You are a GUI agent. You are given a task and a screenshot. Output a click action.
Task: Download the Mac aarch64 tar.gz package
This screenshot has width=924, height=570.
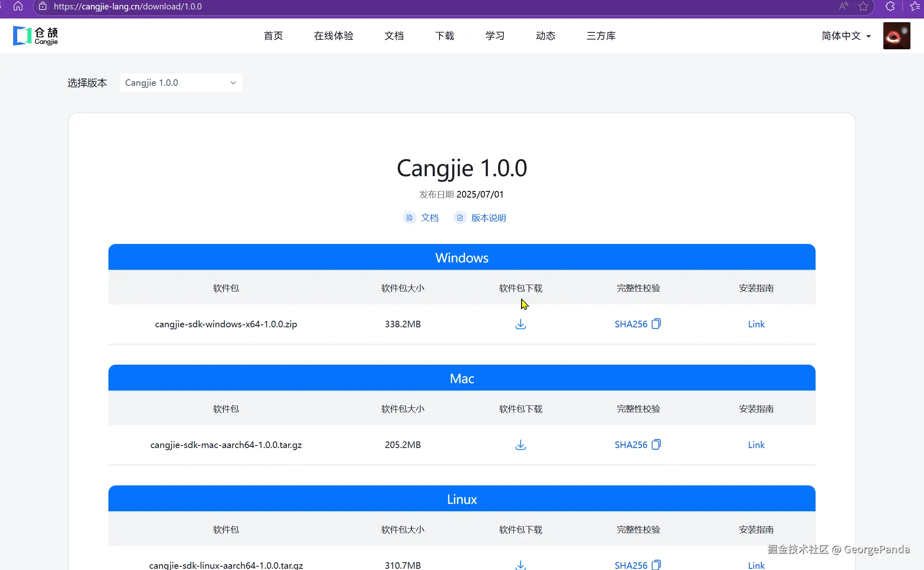520,445
